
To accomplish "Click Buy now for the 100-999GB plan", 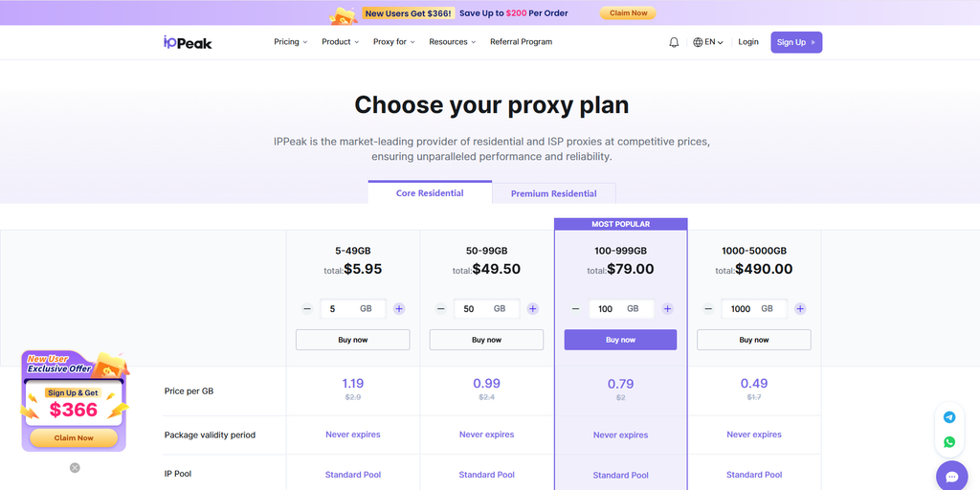I will [x=620, y=340].
